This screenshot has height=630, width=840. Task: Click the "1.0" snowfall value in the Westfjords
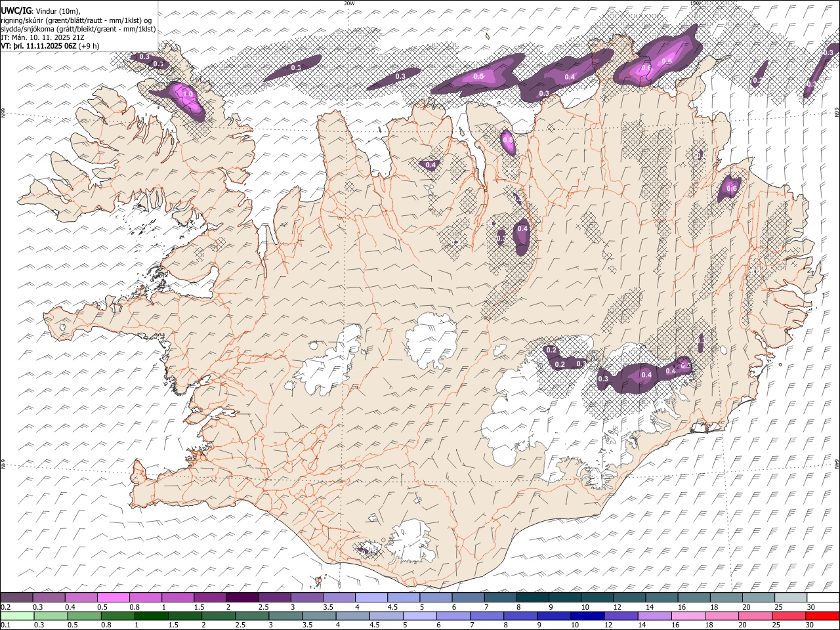click(x=188, y=94)
